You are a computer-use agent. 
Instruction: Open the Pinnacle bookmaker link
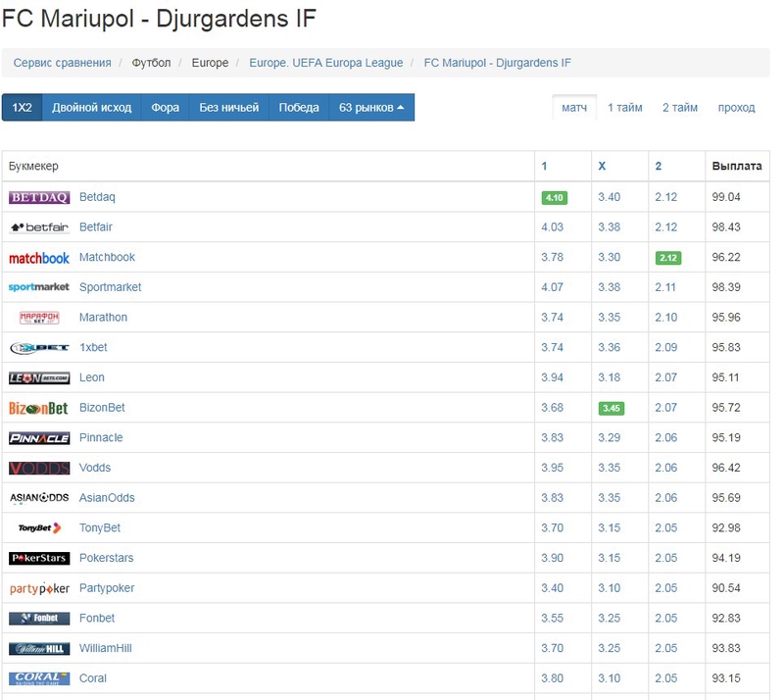101,437
